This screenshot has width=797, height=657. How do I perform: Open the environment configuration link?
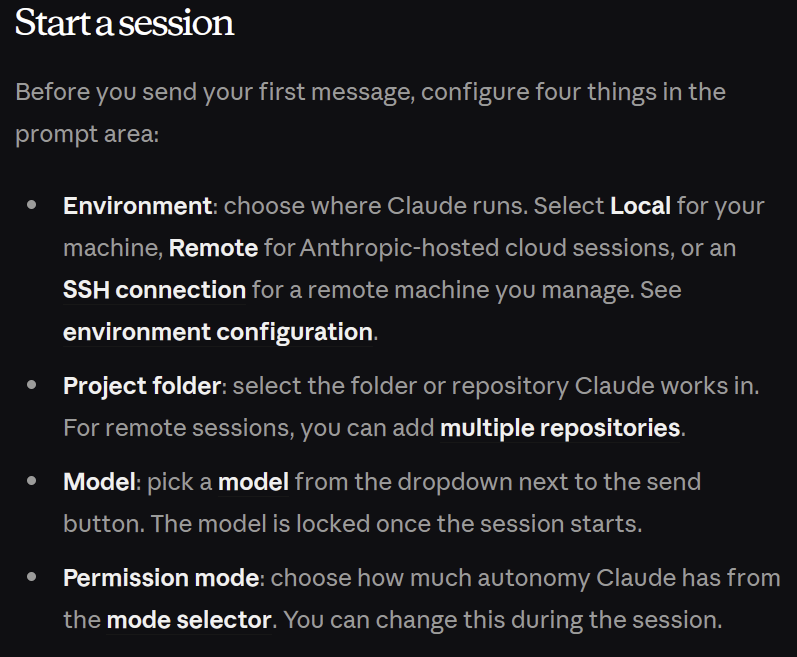[217, 332]
